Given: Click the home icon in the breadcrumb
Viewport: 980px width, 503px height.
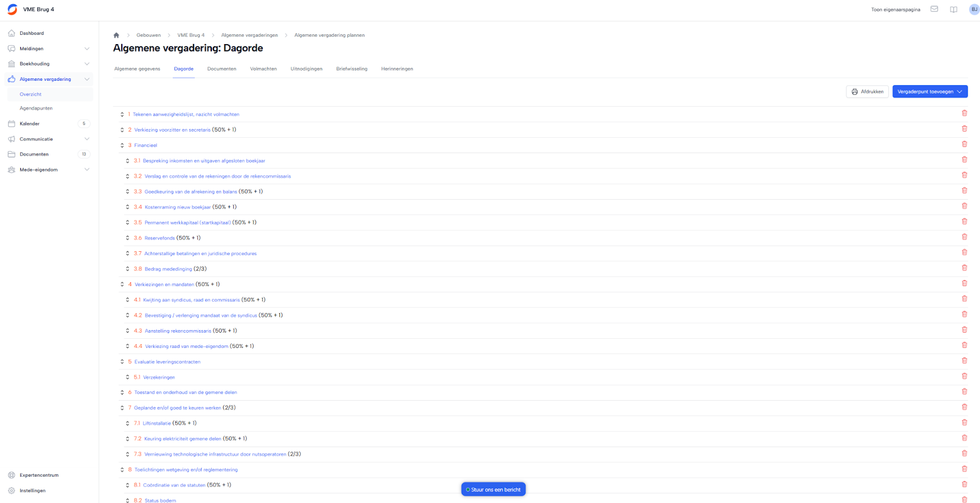Looking at the screenshot, I should click(116, 36).
